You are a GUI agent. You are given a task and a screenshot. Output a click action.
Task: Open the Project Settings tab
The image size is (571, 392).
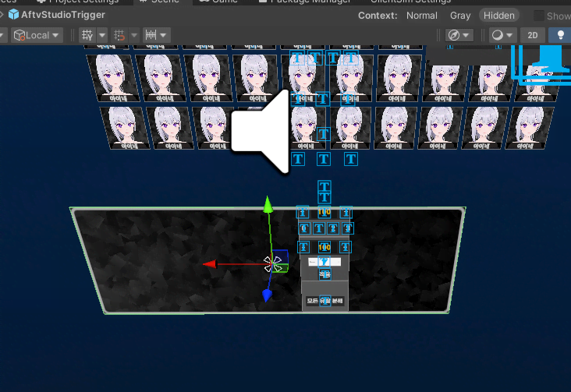click(78, 2)
